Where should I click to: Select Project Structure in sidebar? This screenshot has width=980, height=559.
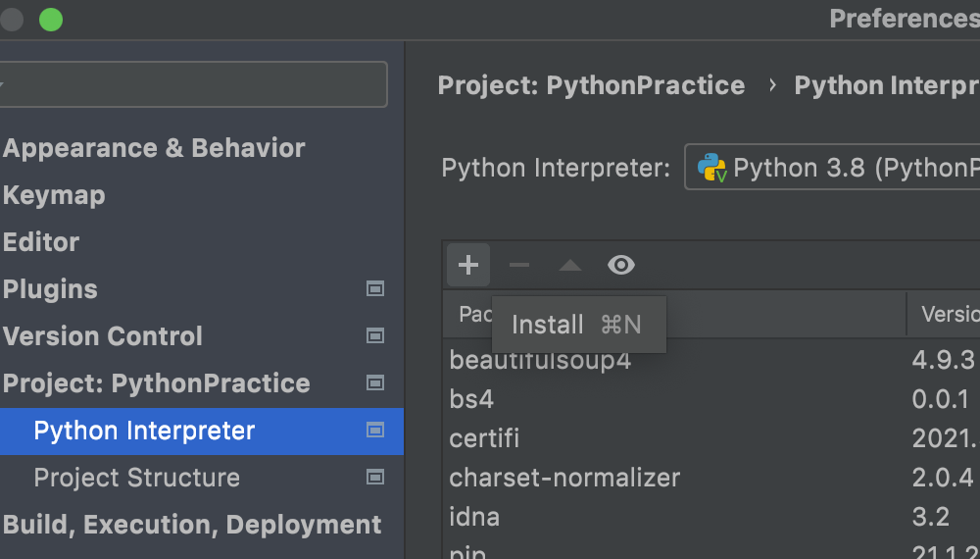click(x=137, y=478)
